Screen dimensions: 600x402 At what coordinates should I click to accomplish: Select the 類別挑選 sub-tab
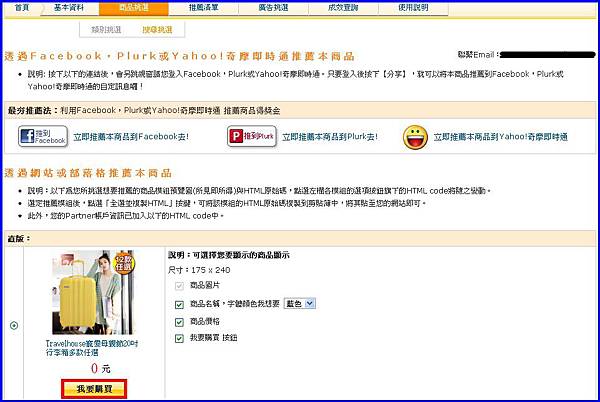[x=106, y=29]
